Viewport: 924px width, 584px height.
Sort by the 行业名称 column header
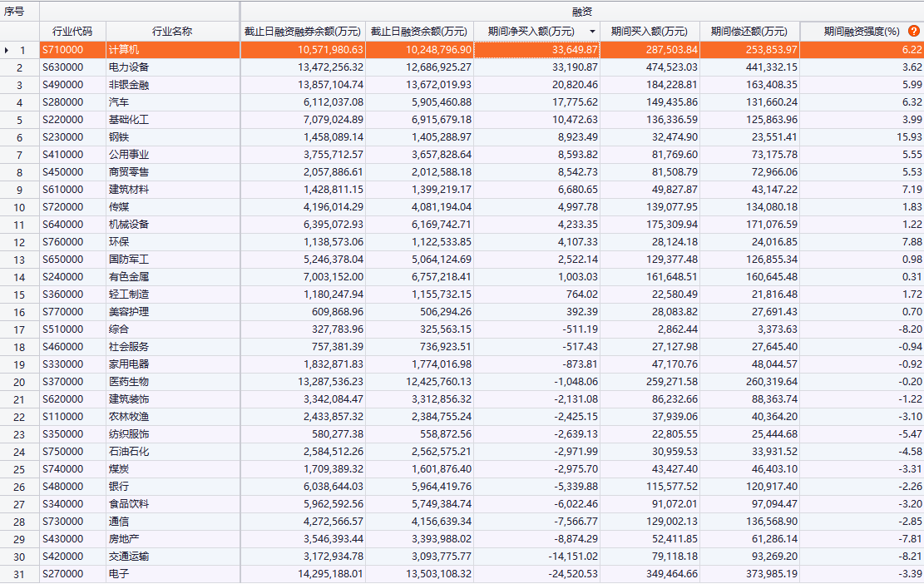tap(172, 32)
